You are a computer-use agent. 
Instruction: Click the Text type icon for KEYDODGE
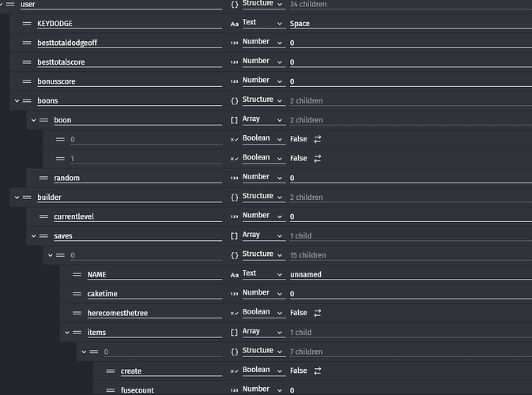pyautogui.click(x=234, y=23)
